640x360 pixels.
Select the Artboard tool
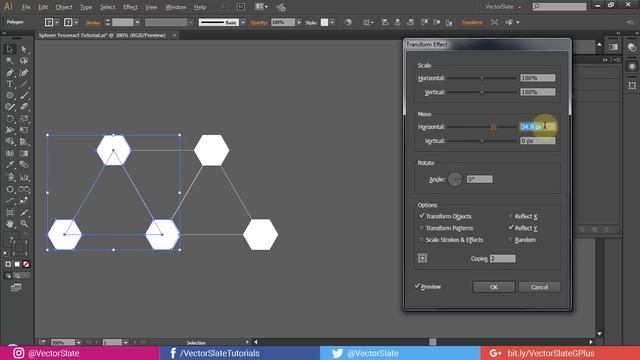[x=10, y=213]
